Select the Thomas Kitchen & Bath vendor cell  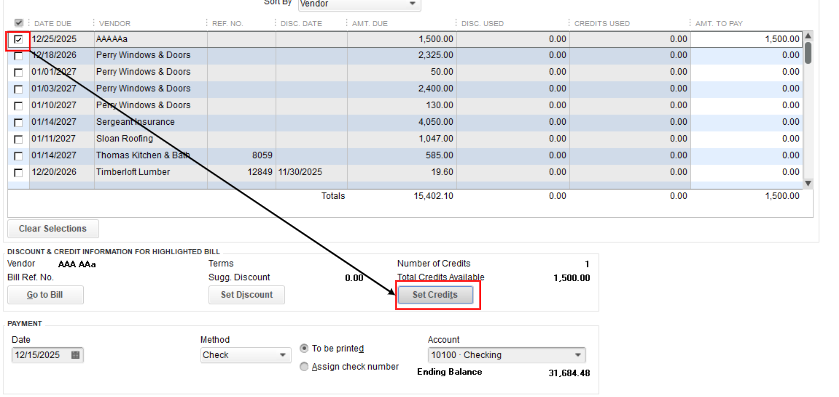151,155
